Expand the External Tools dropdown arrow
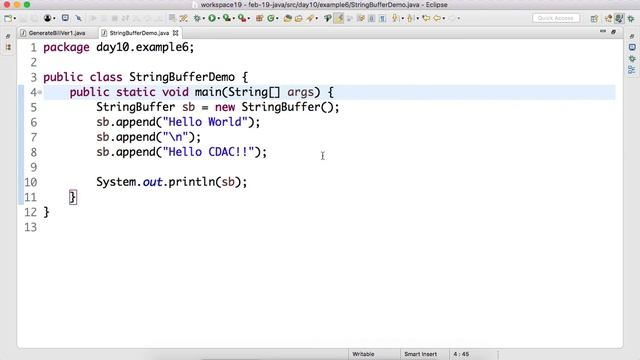Viewport: 640px width, 360px height. click(x=249, y=19)
